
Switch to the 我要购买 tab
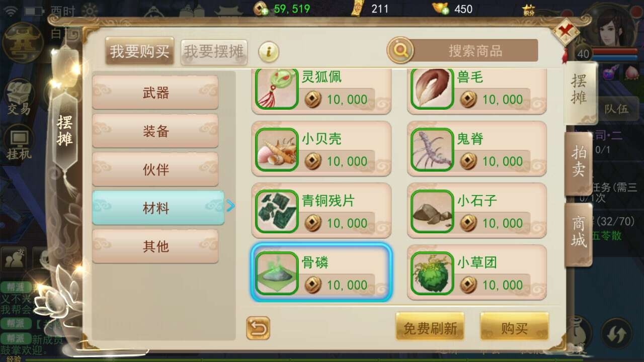point(140,51)
